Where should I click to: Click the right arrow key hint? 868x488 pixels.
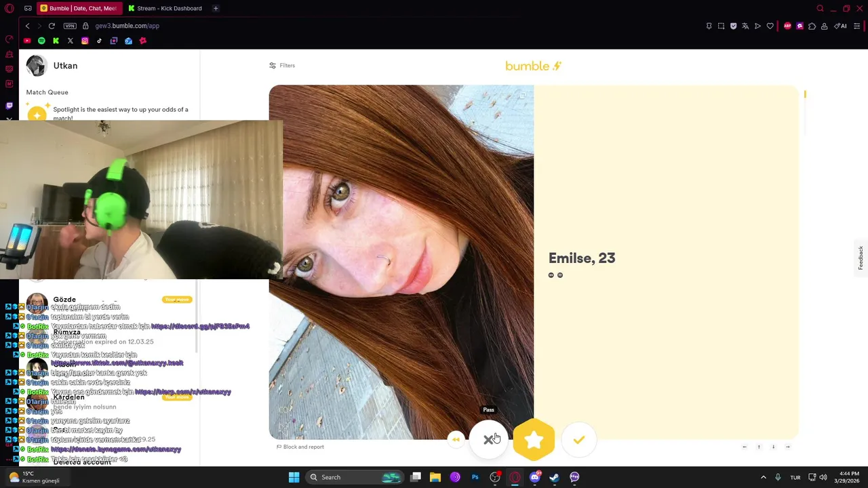tap(787, 447)
